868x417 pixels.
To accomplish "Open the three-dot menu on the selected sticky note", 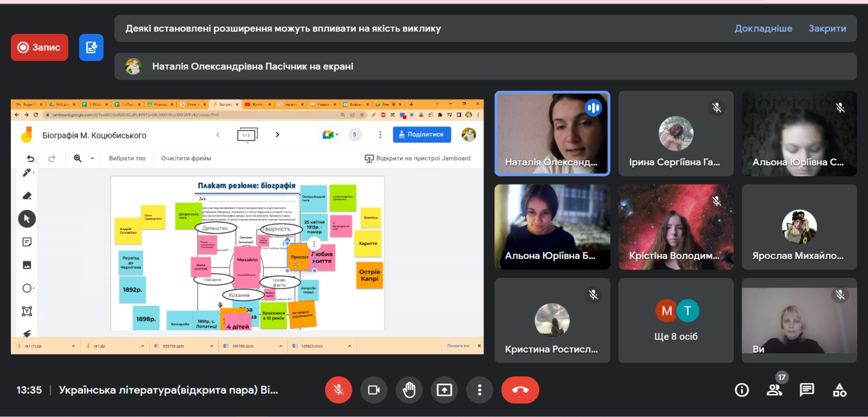I will (313, 243).
